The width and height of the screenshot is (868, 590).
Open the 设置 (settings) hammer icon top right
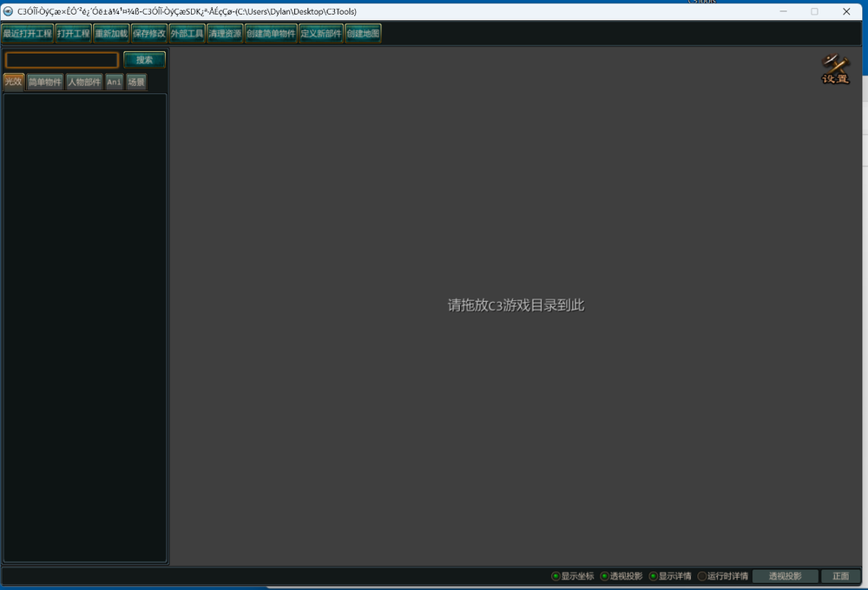pos(832,69)
